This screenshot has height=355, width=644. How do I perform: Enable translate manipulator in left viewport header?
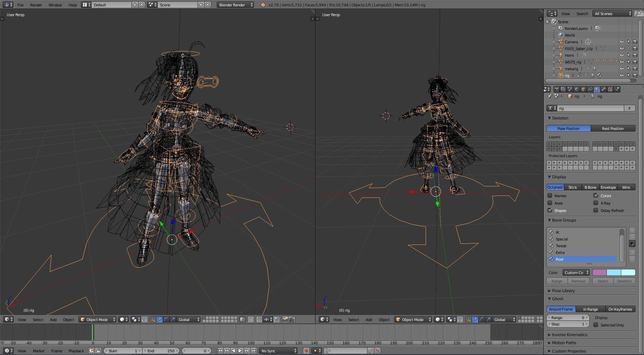pyautogui.click(x=160, y=319)
